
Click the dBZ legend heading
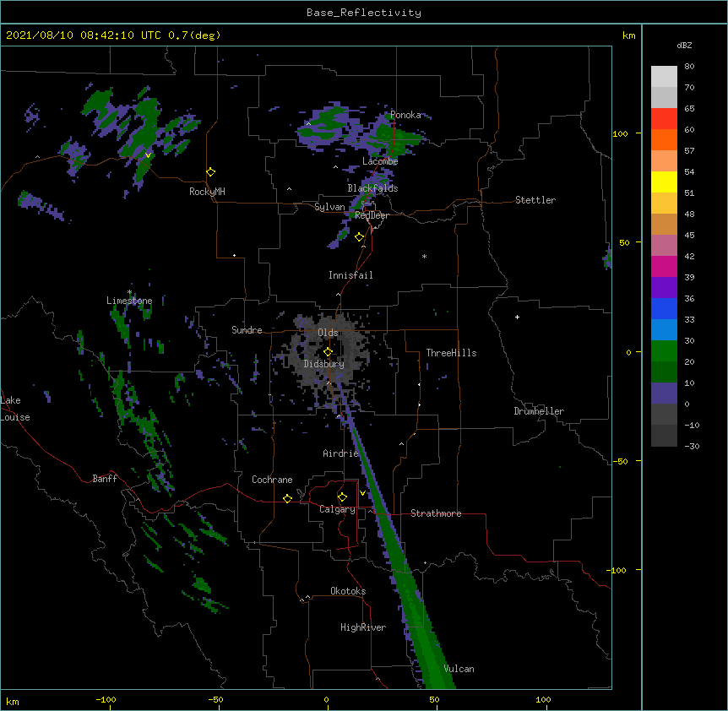point(684,45)
